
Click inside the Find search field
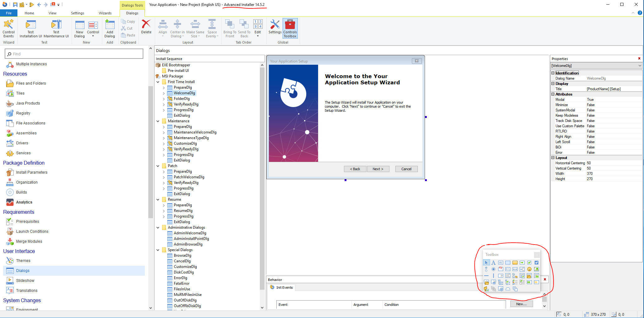74,54
